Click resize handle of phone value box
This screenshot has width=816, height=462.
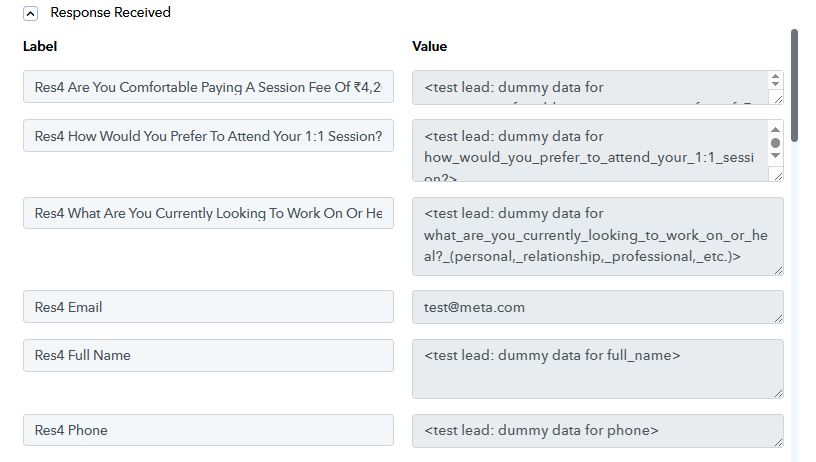point(777,441)
